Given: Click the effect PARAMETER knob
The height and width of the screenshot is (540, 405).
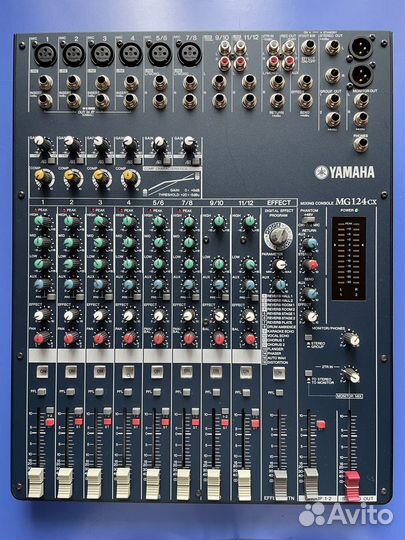Looking at the screenshot, I should 280,265.
